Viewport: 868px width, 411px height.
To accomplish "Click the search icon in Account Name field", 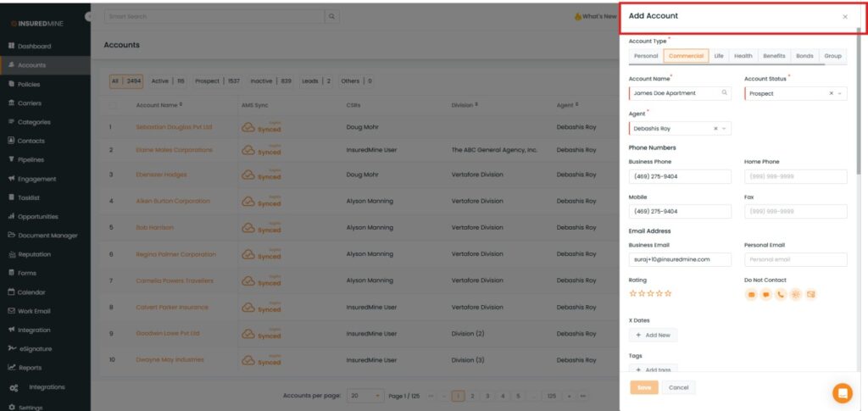I will click(x=724, y=93).
